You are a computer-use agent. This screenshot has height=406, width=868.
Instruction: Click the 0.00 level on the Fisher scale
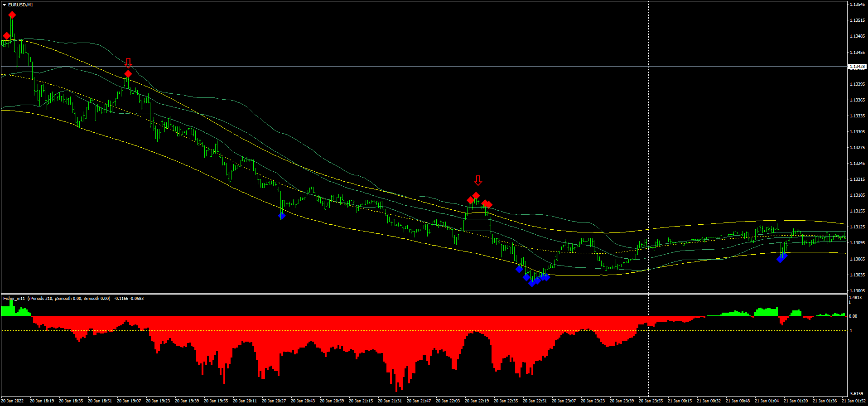pos(853,316)
